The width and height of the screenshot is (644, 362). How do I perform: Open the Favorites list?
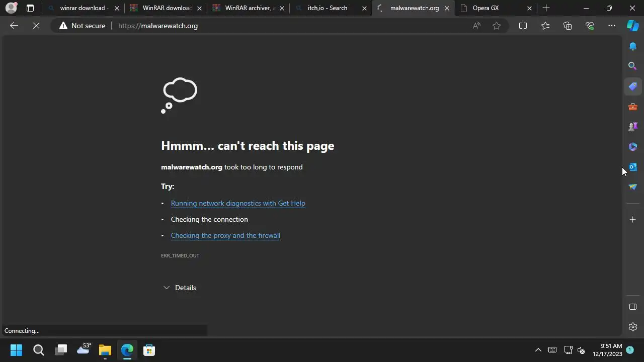click(x=545, y=26)
